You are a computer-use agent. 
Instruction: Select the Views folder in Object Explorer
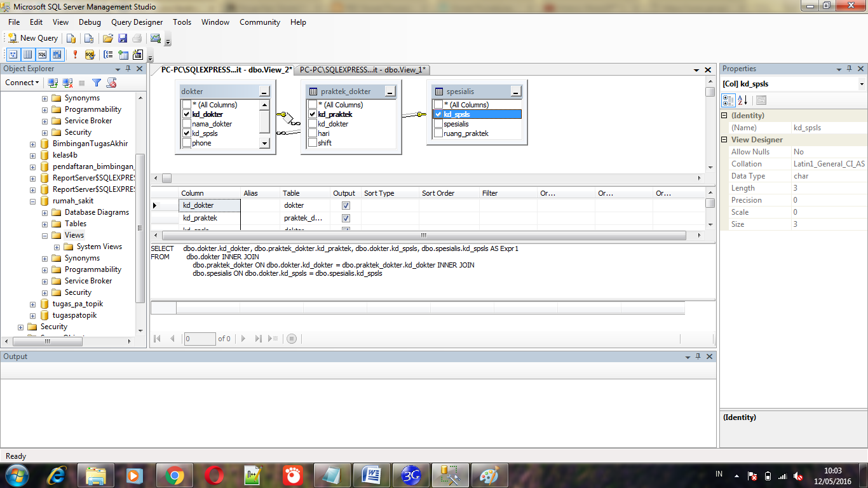point(74,235)
